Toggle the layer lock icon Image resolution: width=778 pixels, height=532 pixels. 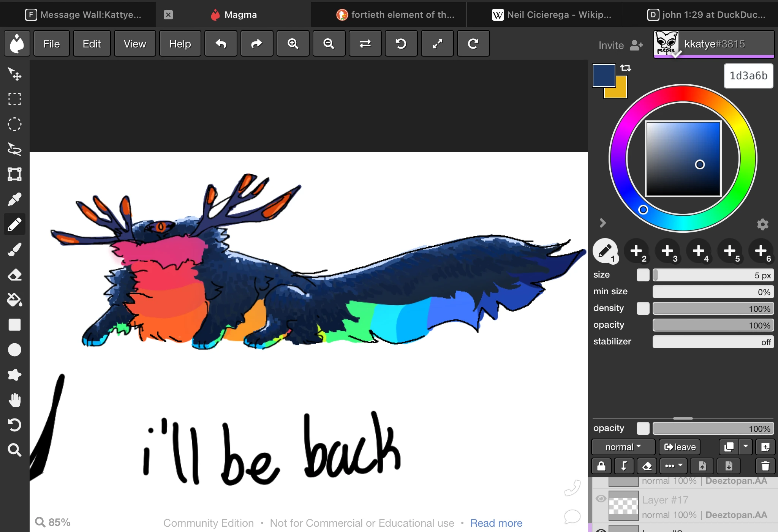601,466
